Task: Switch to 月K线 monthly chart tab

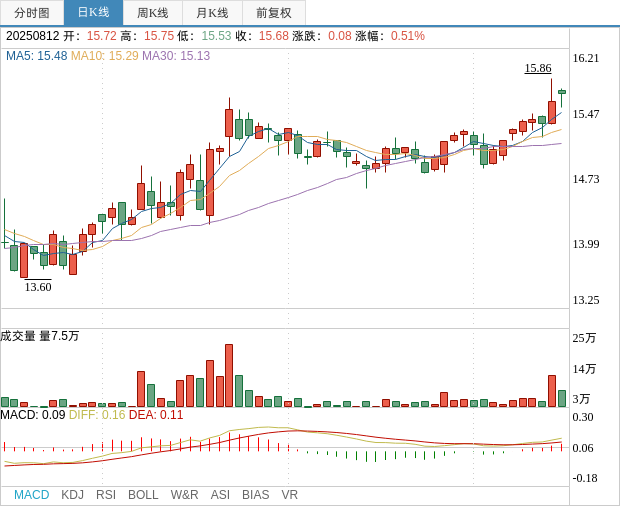Action: [212, 13]
